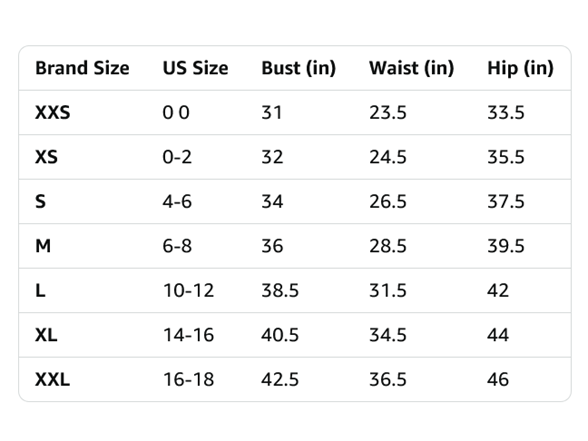This screenshot has width=588, height=441.
Task: Select the XXL brand size cell
Action: pos(52,380)
